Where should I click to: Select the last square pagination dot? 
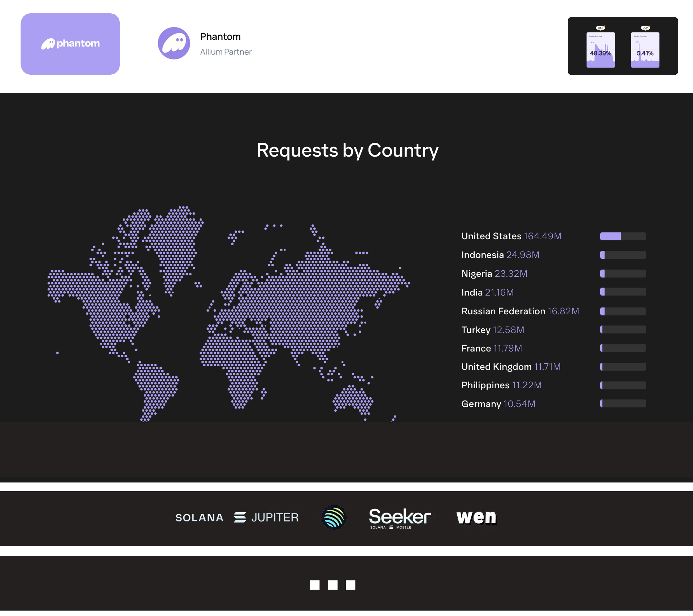pyautogui.click(x=350, y=585)
